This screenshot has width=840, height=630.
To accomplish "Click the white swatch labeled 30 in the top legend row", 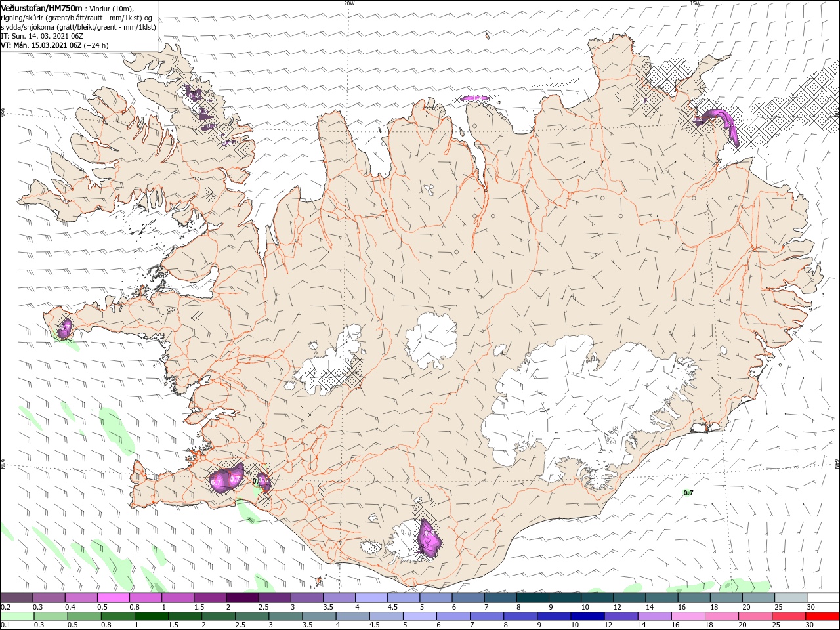I will pos(823,598).
